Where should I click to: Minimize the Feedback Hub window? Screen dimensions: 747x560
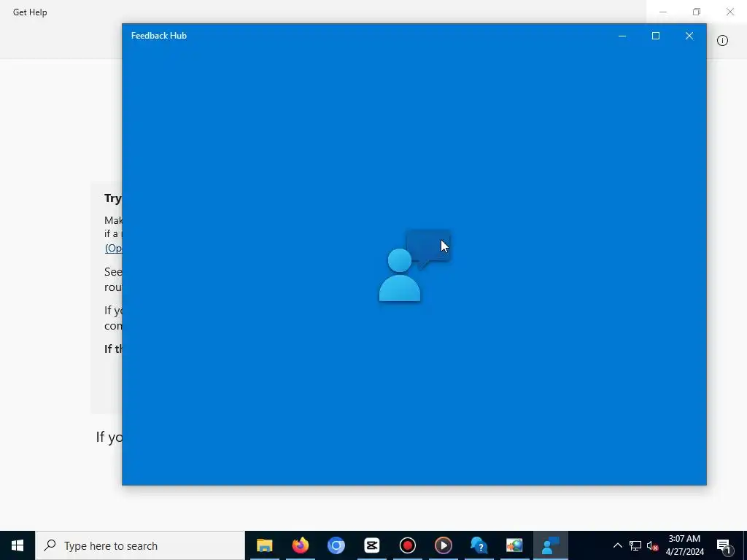tap(622, 36)
